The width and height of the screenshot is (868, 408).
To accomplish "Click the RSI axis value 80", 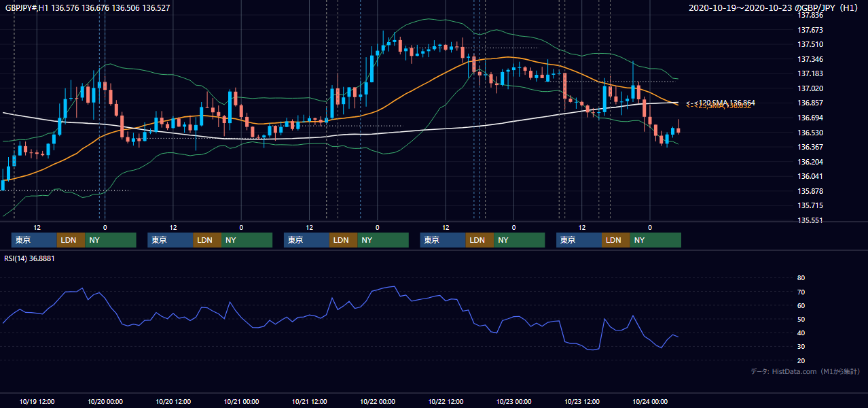I will (801, 278).
